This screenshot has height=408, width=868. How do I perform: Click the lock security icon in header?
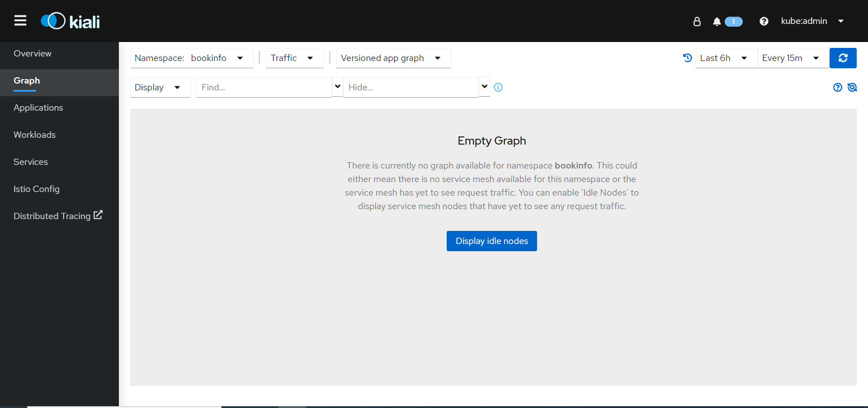pyautogui.click(x=697, y=21)
